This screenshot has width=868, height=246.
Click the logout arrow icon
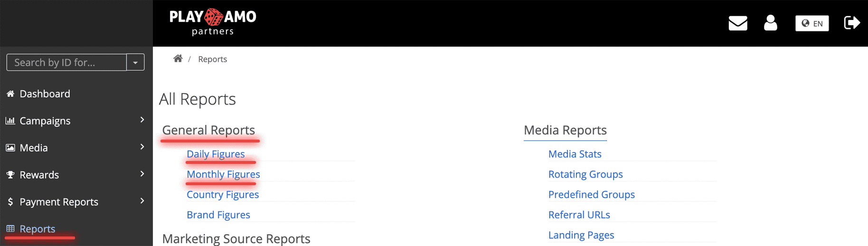point(852,23)
